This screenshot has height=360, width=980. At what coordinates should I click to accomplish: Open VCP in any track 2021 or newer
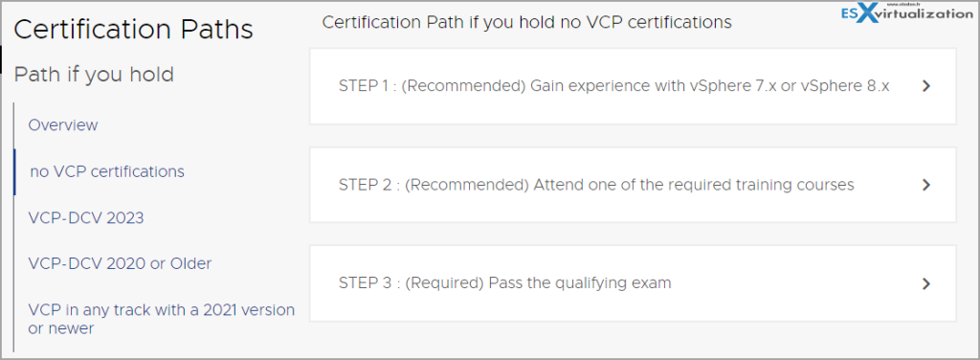pos(161,319)
